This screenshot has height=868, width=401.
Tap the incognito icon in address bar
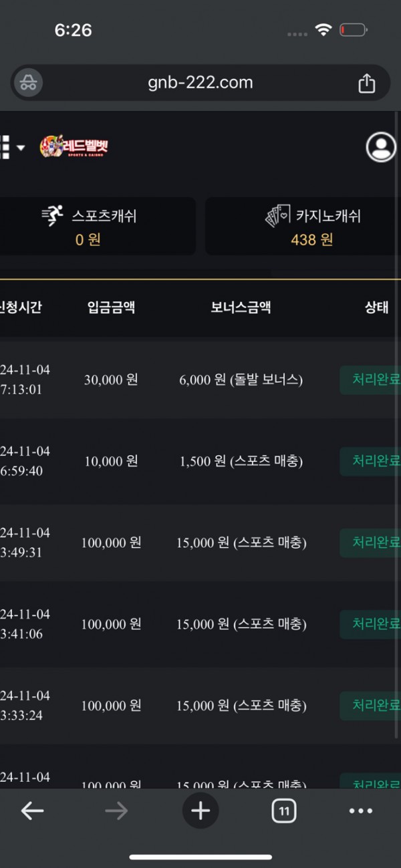click(x=30, y=83)
